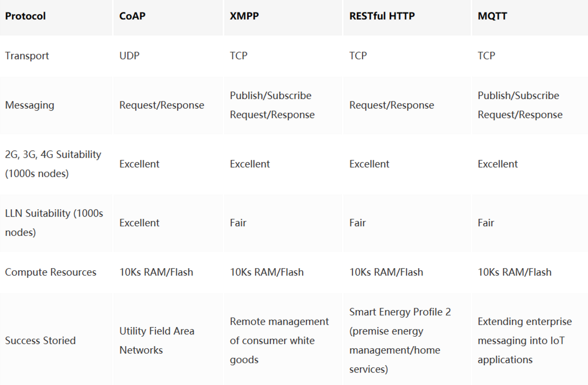Screen dimensions: 588x385
Task: Click Publish/Subscribe in the XMPP column
Action: [270, 96]
